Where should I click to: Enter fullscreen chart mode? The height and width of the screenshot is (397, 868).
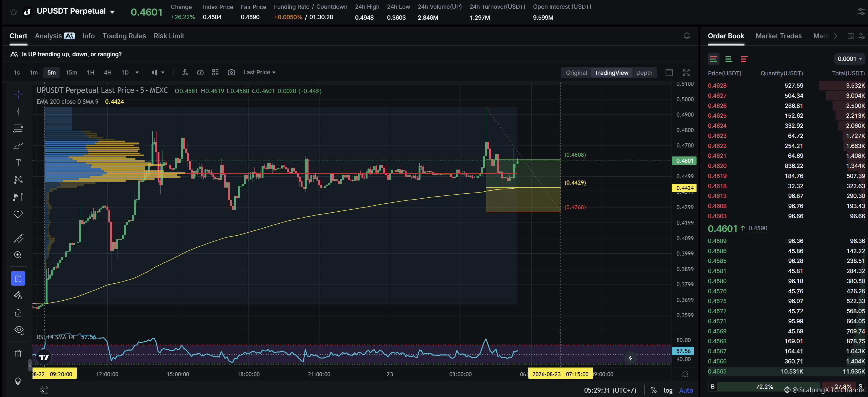[x=686, y=72]
